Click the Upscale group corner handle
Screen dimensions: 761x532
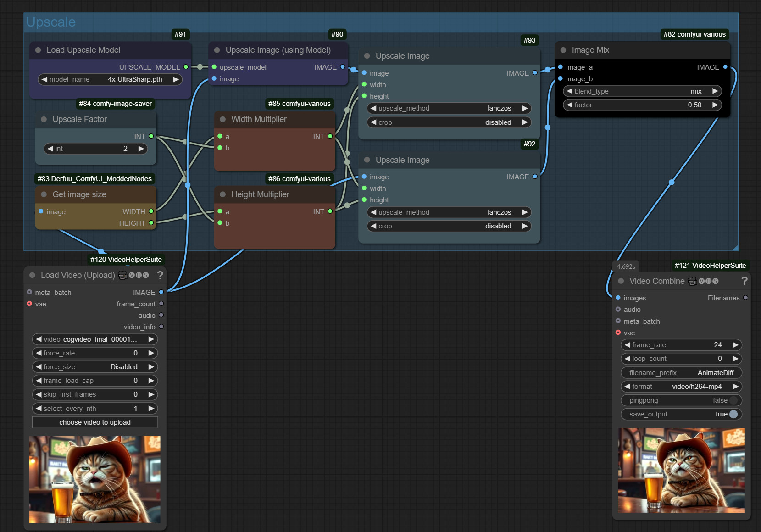coord(735,248)
